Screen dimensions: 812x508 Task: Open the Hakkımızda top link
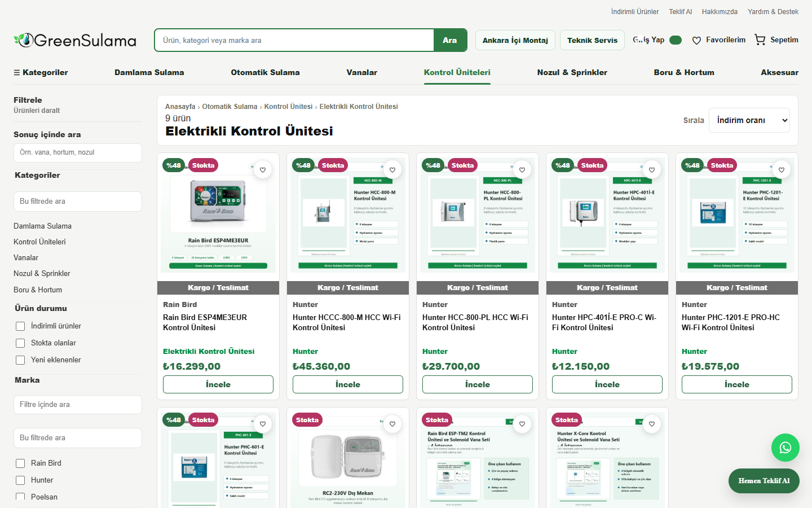point(720,11)
